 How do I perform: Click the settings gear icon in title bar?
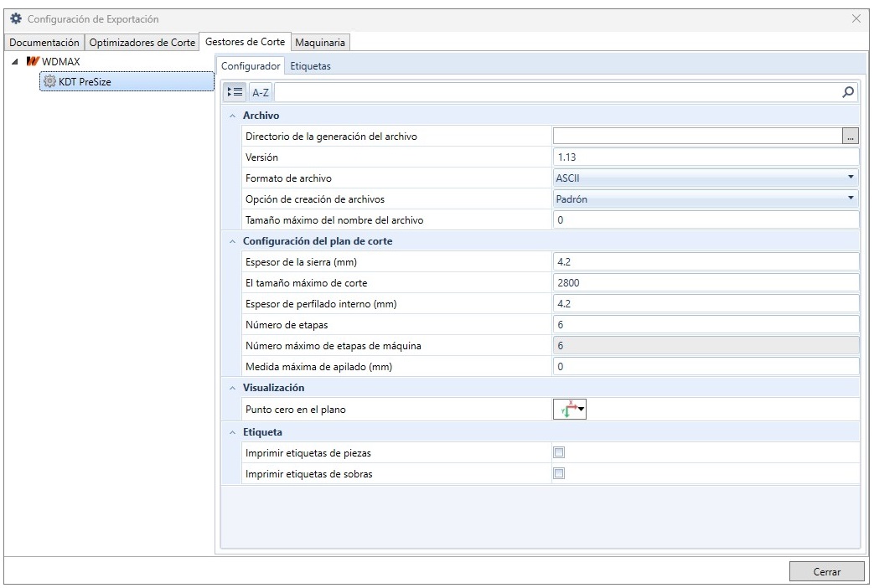(x=16, y=18)
